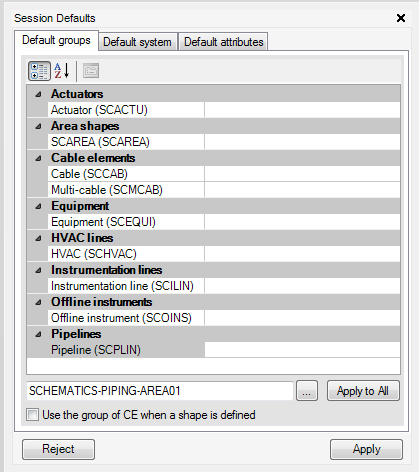Collapse the Equipment category
Screen dimensions: 419x472
[x=39, y=206]
